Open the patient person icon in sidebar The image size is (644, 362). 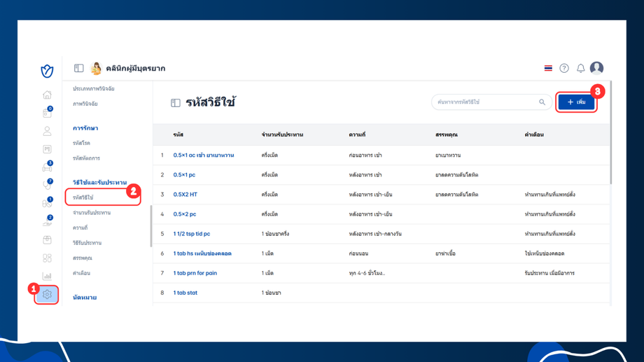click(x=47, y=131)
